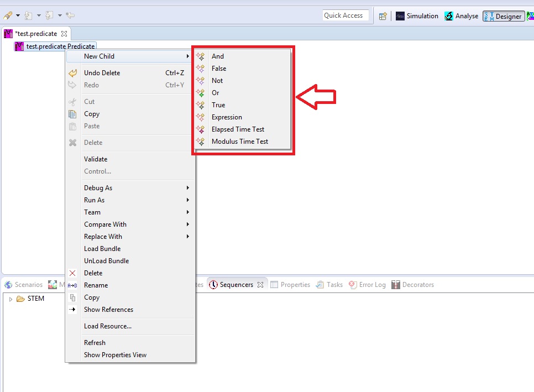
Task: Click the next annotation toolbar icon
Action: [x=29, y=15]
